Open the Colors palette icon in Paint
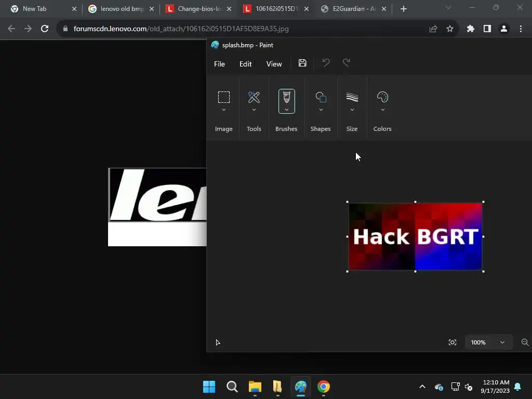The image size is (532, 399). 382,97
